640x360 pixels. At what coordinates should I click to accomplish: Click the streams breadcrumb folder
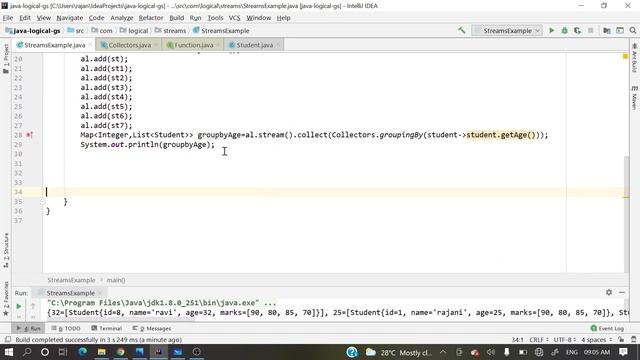point(170,31)
